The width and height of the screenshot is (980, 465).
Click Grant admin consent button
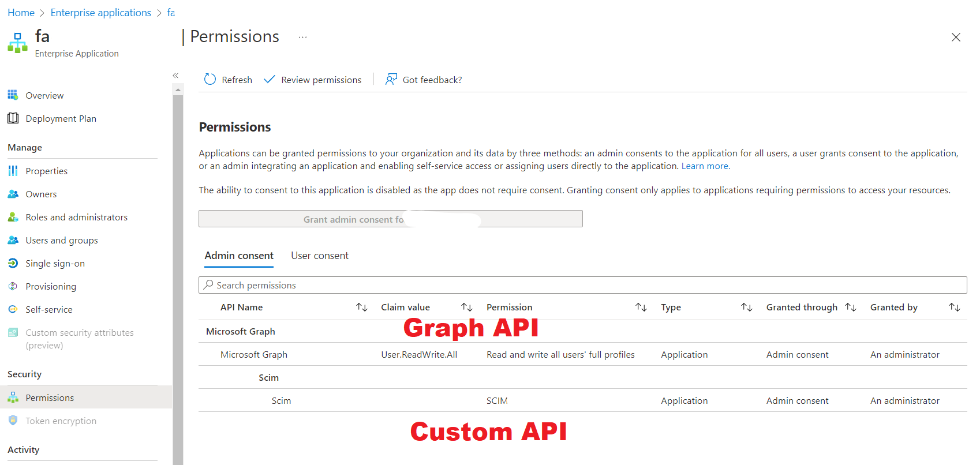(391, 219)
